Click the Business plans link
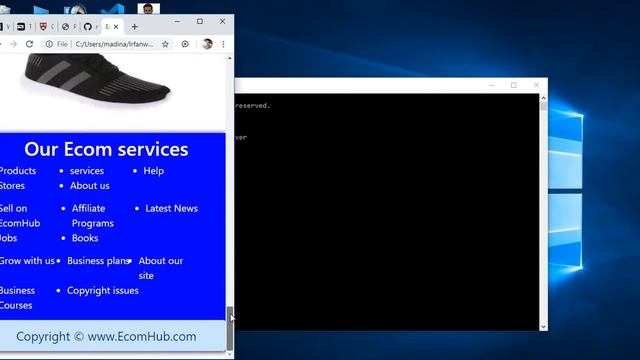 click(98, 261)
